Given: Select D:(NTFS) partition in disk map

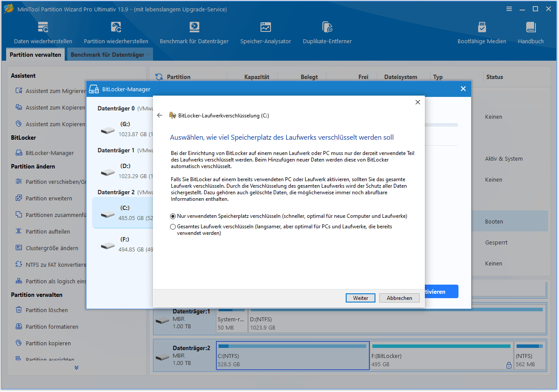Looking at the screenshot, I should click(x=397, y=319).
